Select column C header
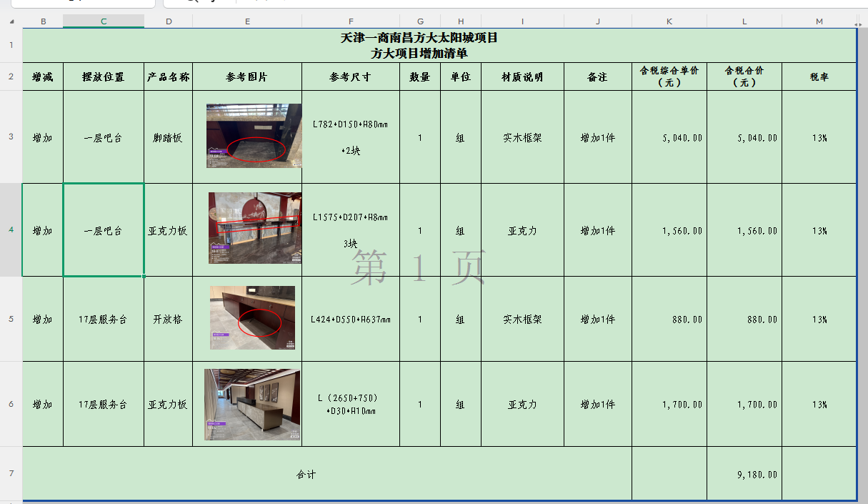The height and width of the screenshot is (504, 868). coord(104,21)
